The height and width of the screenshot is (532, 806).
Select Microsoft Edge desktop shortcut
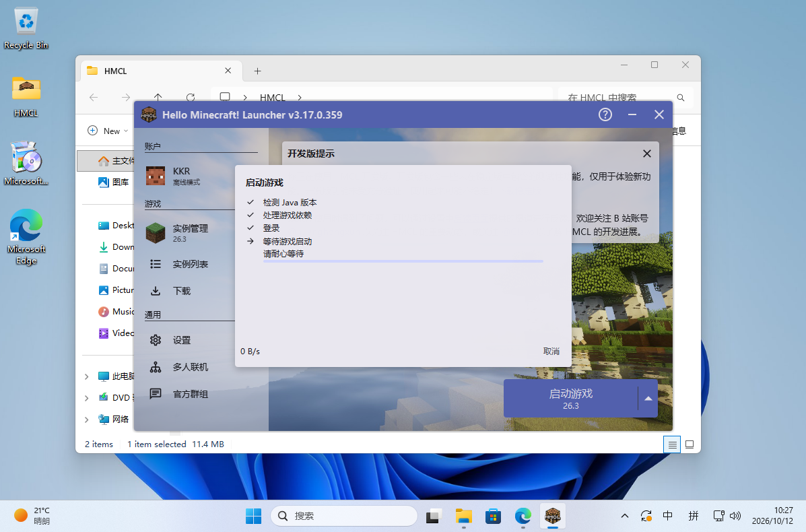pyautogui.click(x=26, y=236)
